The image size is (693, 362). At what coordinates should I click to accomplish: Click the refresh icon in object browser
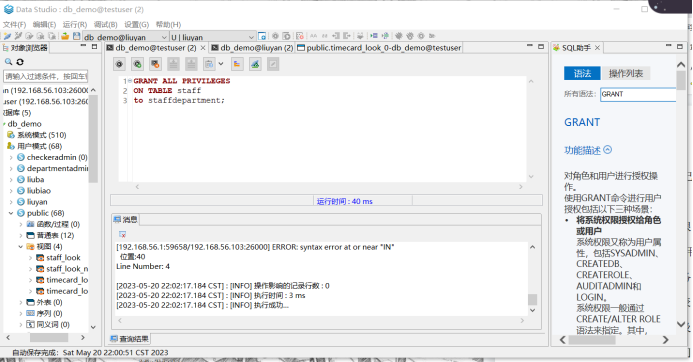pos(20,62)
